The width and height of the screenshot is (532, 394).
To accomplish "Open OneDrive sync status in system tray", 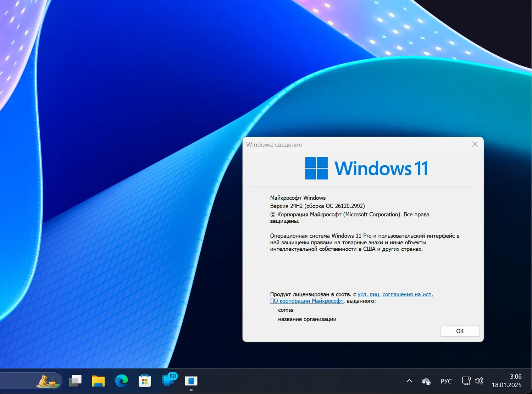I will click(x=426, y=381).
